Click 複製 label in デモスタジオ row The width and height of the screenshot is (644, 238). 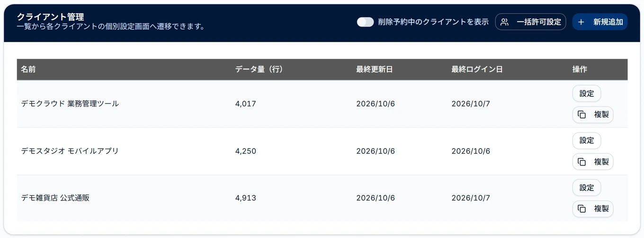pos(601,162)
